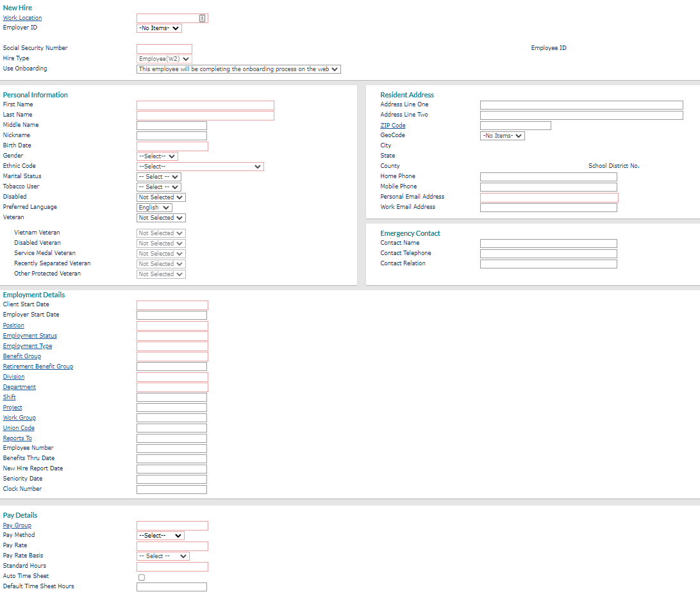Image resolution: width=700 pixels, height=594 pixels.
Task: Click the Pay Group link
Action: pos(17,525)
